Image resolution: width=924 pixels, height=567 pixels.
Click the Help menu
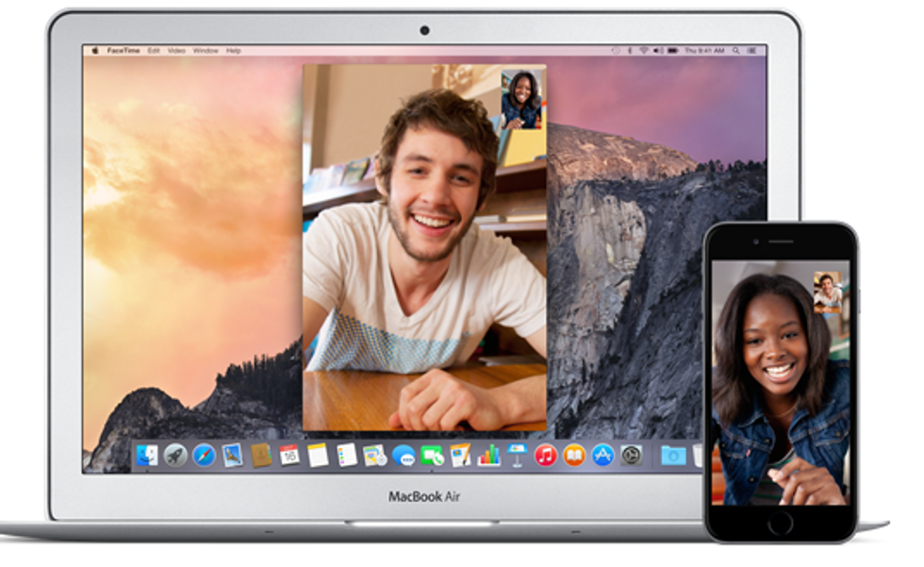pos(234,50)
